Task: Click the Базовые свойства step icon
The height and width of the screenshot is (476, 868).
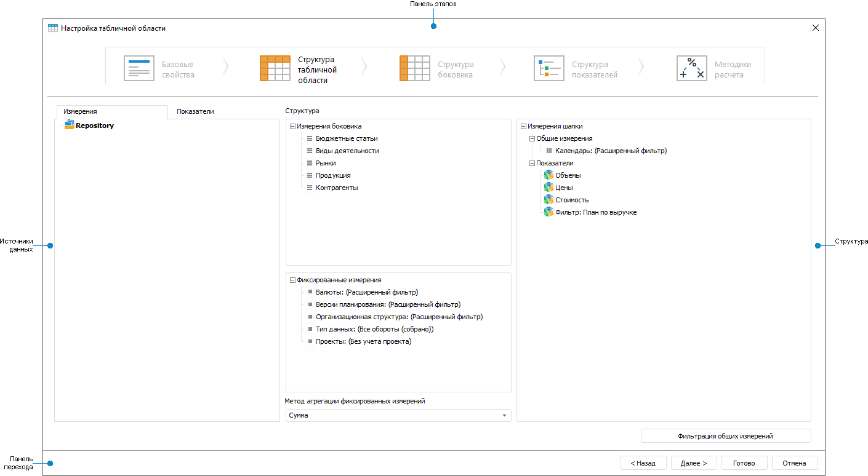Action: (139, 68)
